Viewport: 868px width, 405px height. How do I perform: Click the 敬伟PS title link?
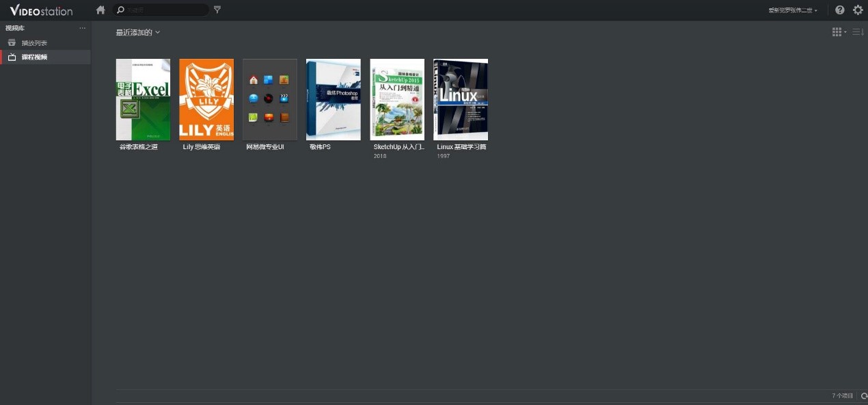pyautogui.click(x=320, y=147)
